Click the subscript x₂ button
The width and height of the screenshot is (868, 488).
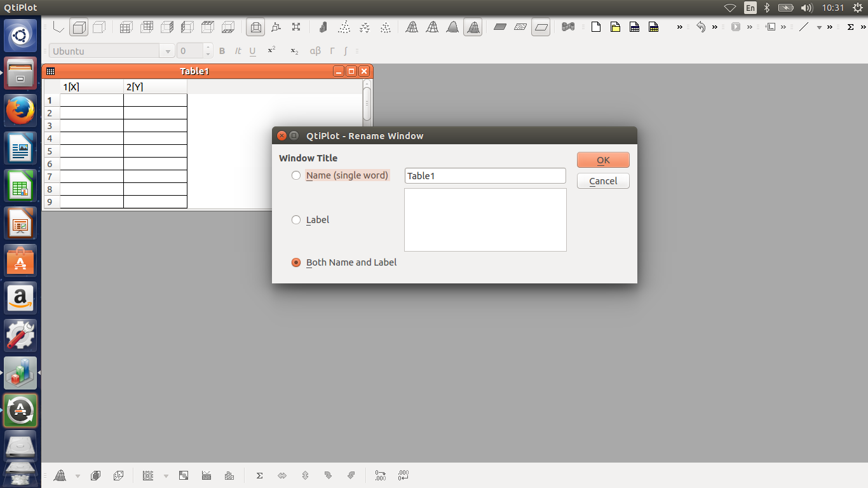coord(294,51)
